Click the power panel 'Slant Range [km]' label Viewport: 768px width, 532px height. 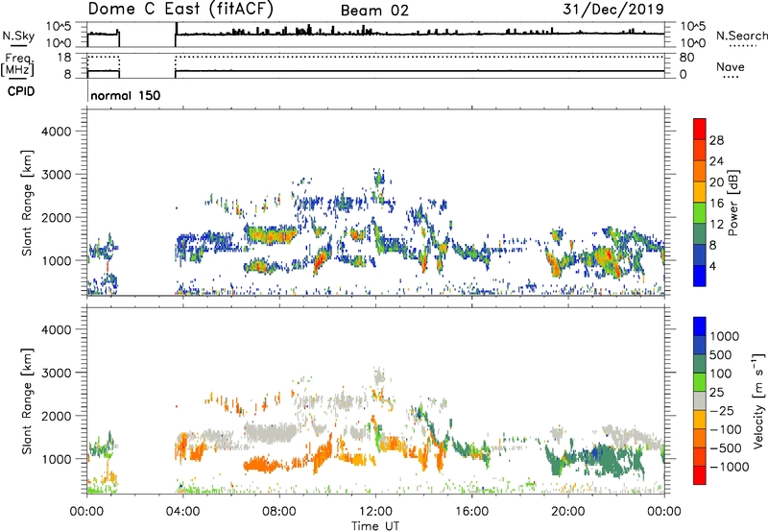click(x=28, y=203)
